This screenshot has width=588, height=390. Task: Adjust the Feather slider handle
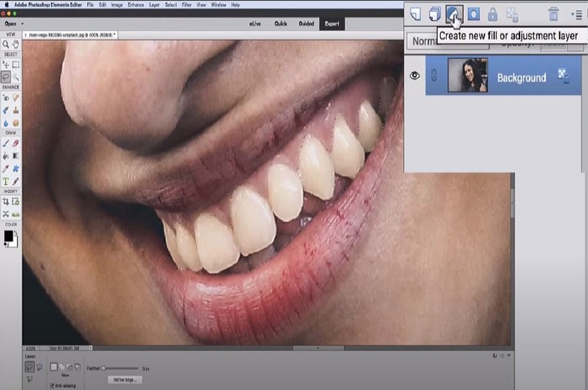click(x=103, y=368)
